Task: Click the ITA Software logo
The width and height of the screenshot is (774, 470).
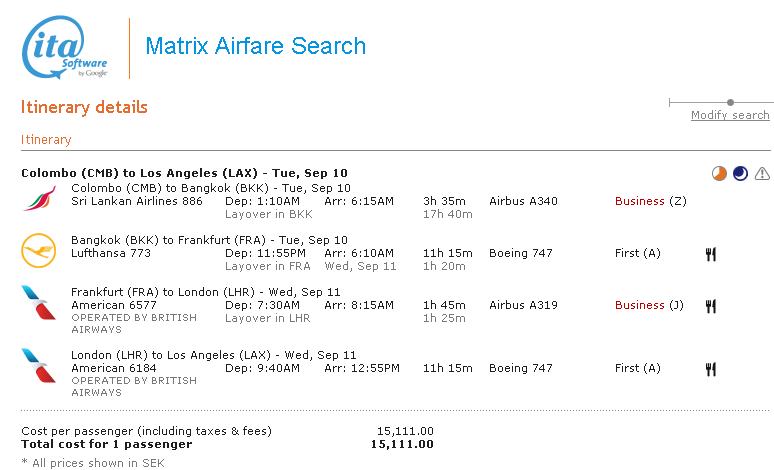Action: [64, 48]
